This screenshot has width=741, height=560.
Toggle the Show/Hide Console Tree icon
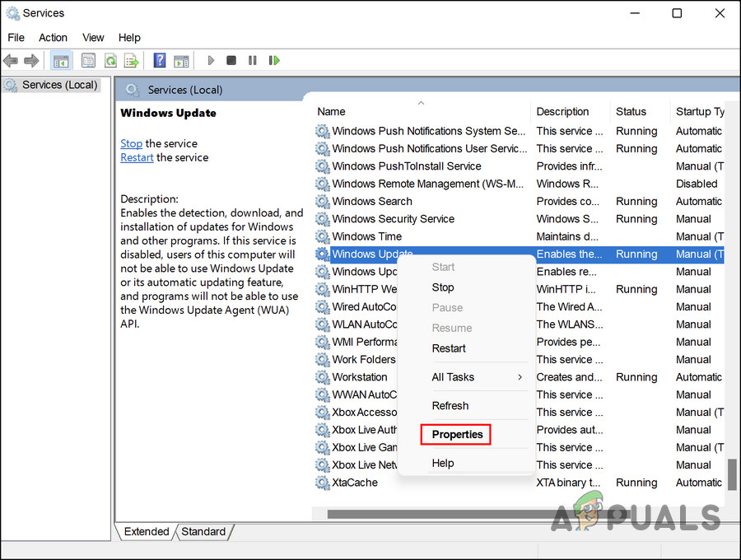pos(60,59)
